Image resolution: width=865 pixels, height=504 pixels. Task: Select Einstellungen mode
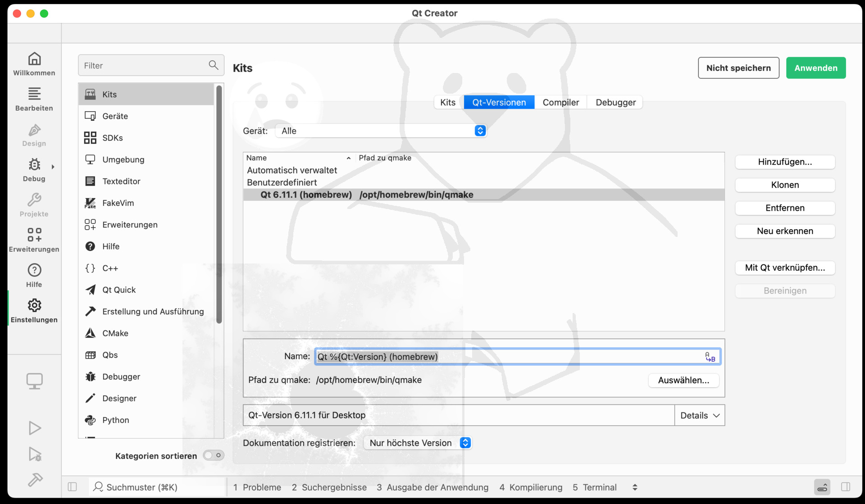point(34,311)
